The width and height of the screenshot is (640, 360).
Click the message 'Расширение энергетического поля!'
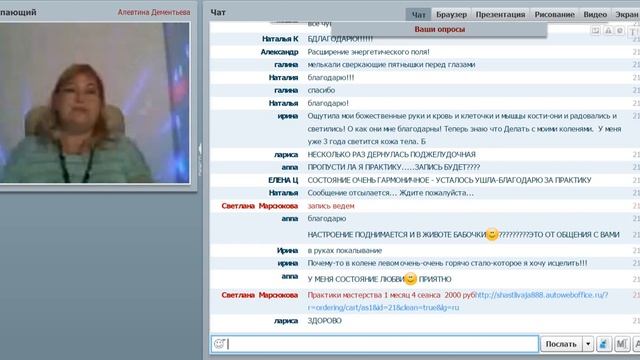368,52
